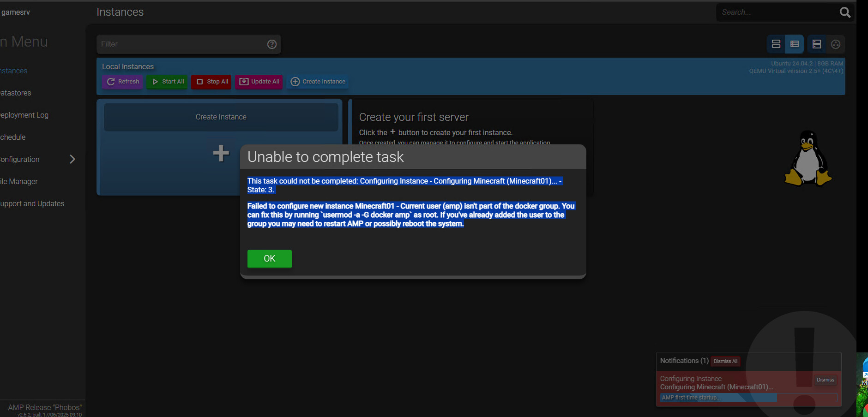The image size is (868, 417).
Task: Click Stop All button
Action: tap(212, 82)
